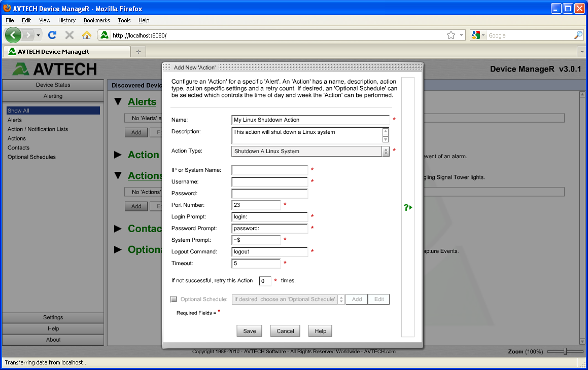The width and height of the screenshot is (588, 370).
Task: Select Show All in the sidebar
Action: coord(53,110)
